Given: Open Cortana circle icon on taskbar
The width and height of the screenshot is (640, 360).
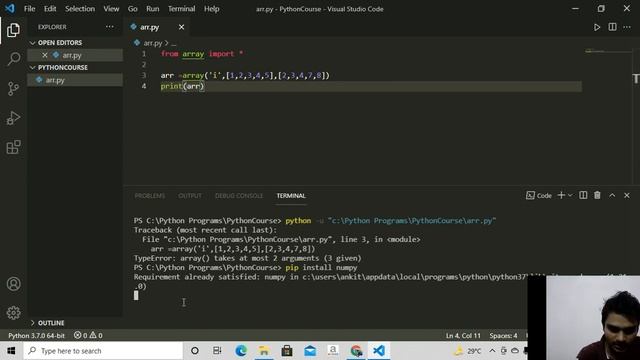Looking at the screenshot, I should pyautogui.click(x=195, y=351).
